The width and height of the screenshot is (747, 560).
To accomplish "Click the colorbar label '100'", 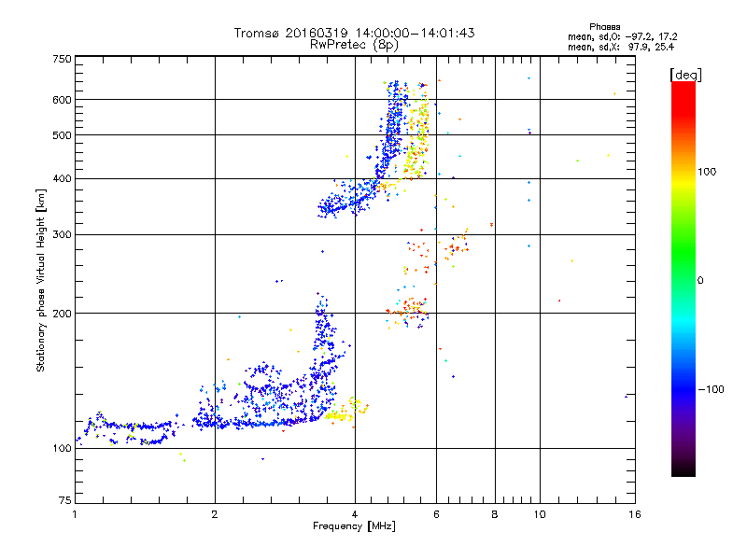I will 707,172.
